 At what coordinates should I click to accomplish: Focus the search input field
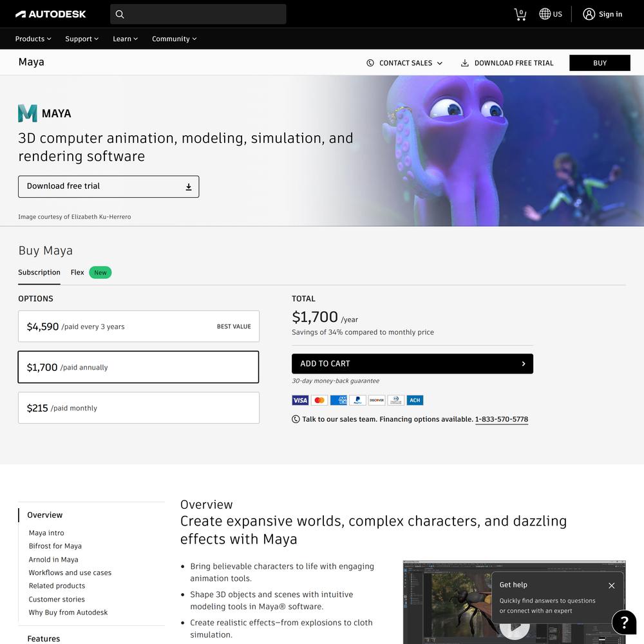[x=198, y=14]
